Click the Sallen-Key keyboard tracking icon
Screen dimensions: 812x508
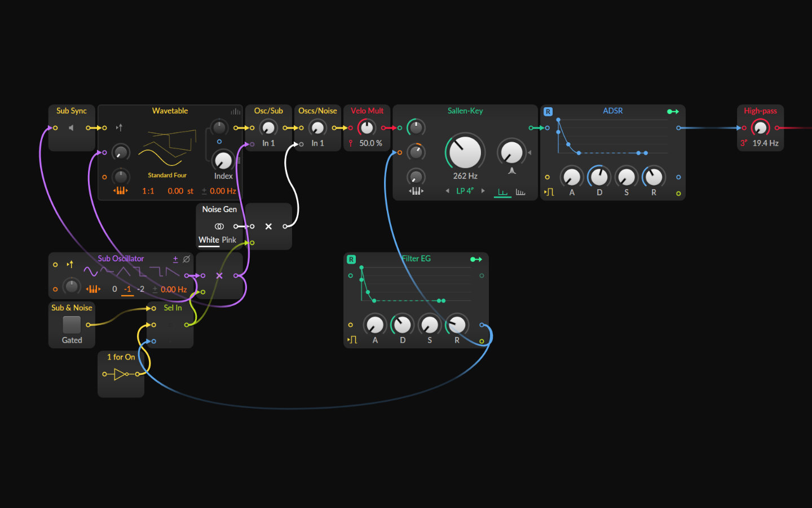416,191
